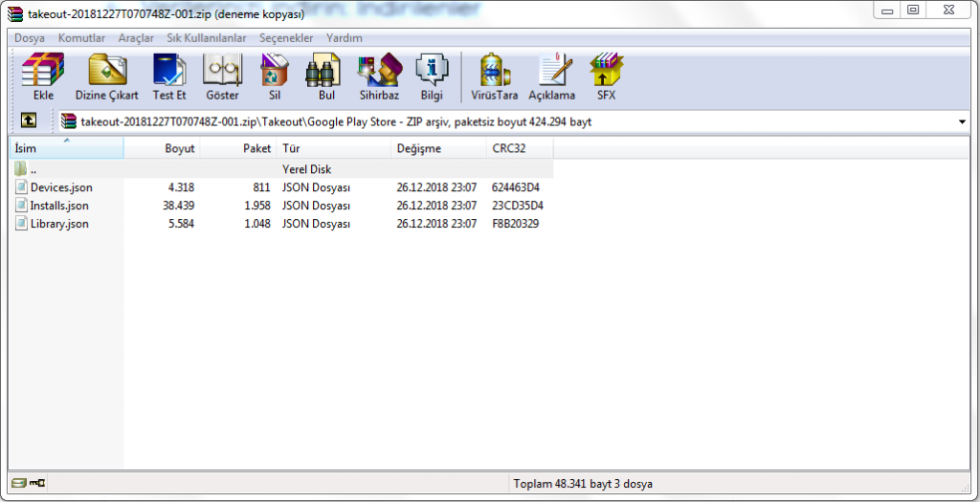Select the Devices.json file name

pos(61,187)
